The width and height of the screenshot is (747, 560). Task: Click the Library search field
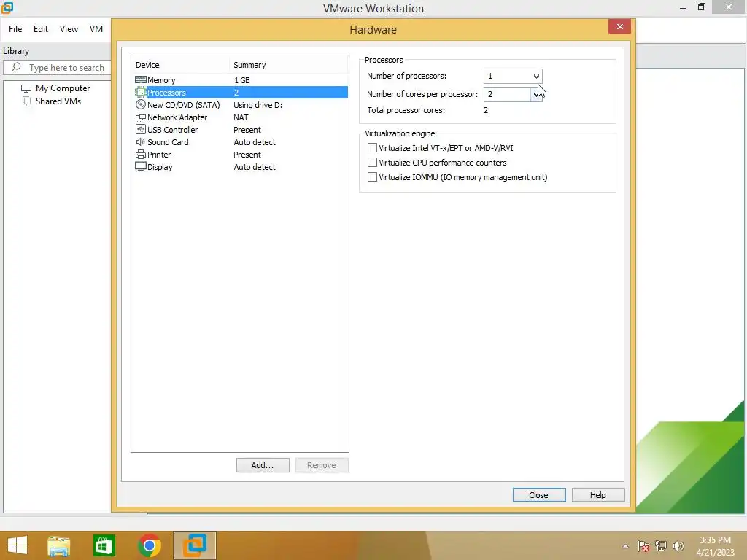(x=57, y=68)
